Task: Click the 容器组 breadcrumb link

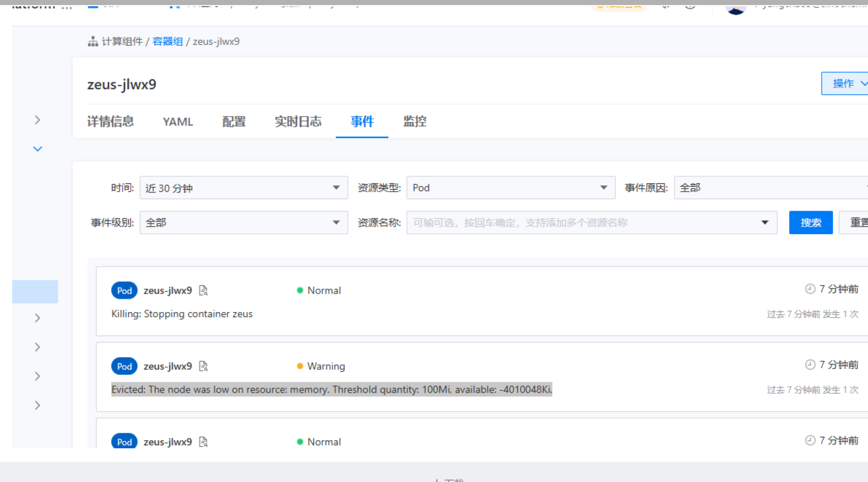Action: tap(167, 41)
